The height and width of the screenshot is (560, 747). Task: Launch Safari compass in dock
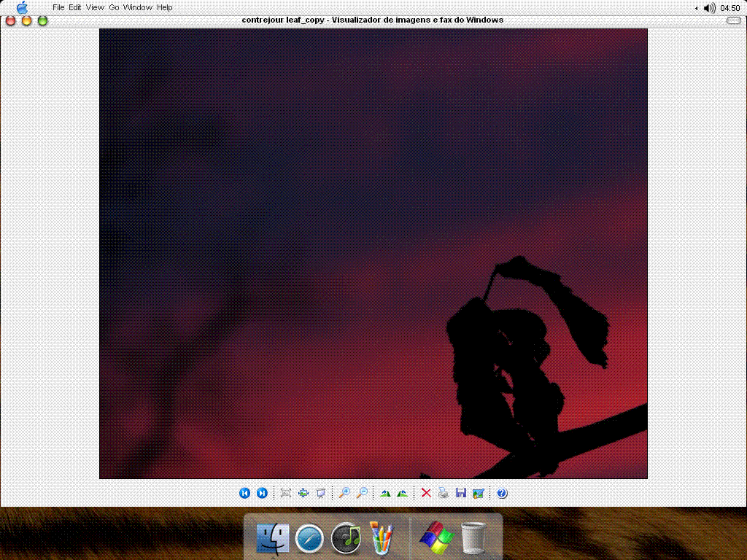tap(309, 539)
